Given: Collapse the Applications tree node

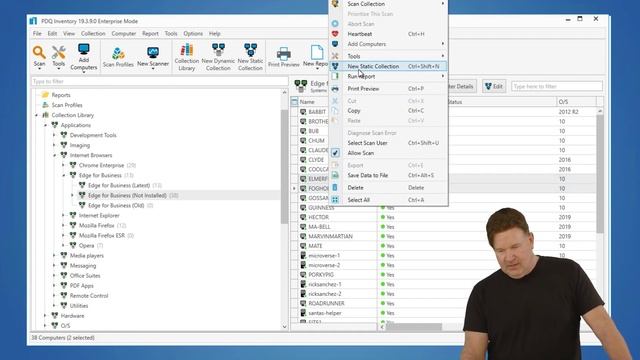Looking at the screenshot, I should tap(46, 125).
